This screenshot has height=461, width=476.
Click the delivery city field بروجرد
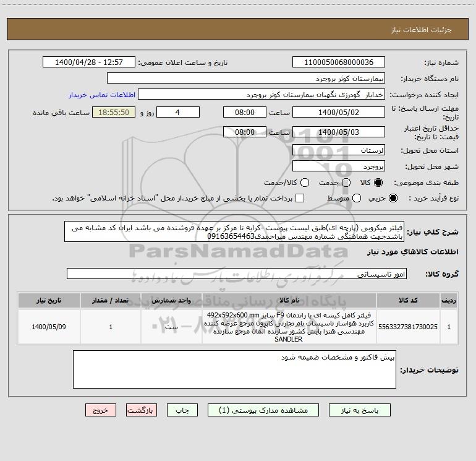(x=339, y=166)
